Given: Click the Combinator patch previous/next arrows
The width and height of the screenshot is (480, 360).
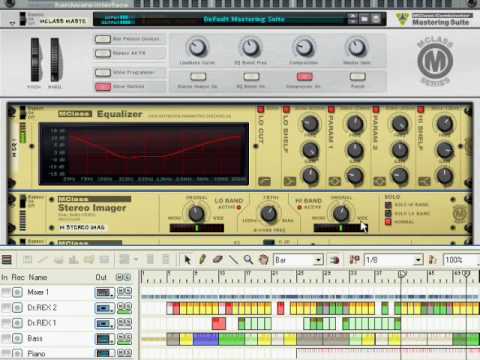Looking at the screenshot, I should coord(352,19).
